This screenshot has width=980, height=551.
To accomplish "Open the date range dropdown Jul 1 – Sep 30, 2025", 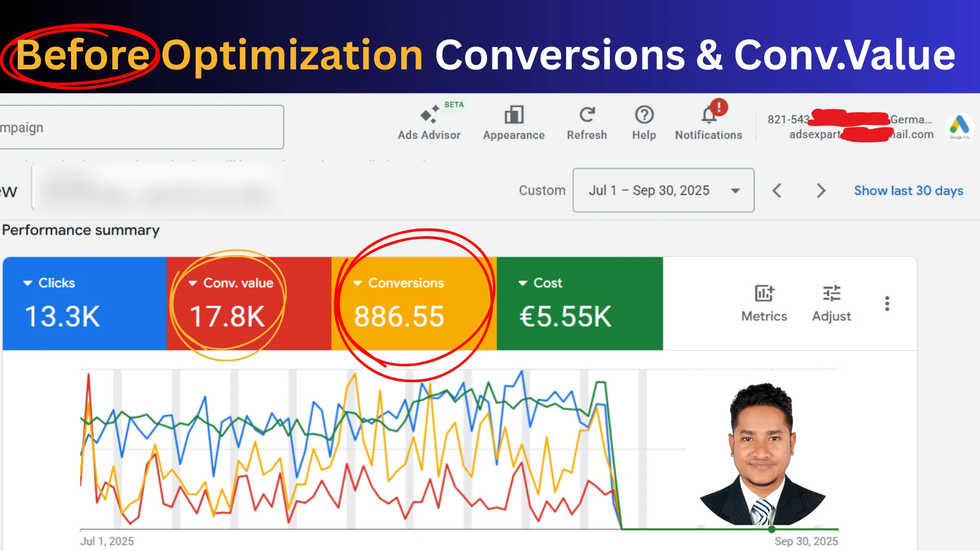I will coord(664,190).
